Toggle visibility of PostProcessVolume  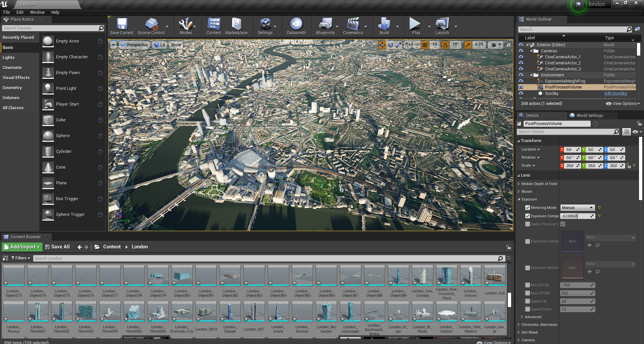521,87
